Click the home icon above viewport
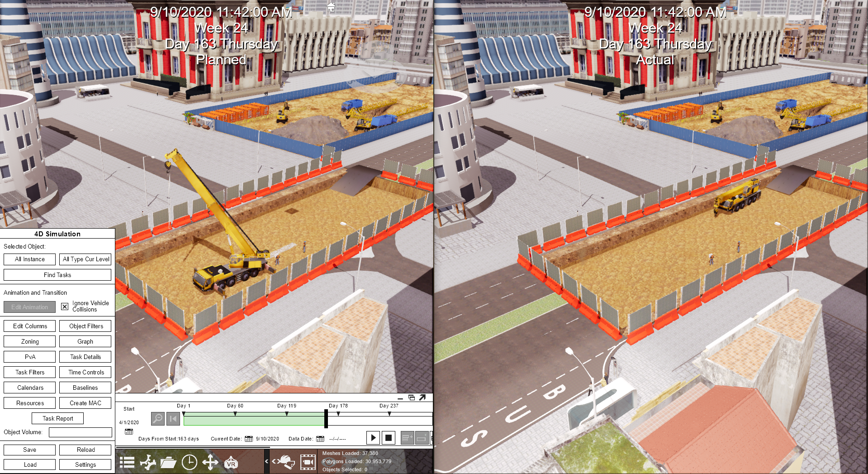The image size is (868, 474). [x=331, y=7]
